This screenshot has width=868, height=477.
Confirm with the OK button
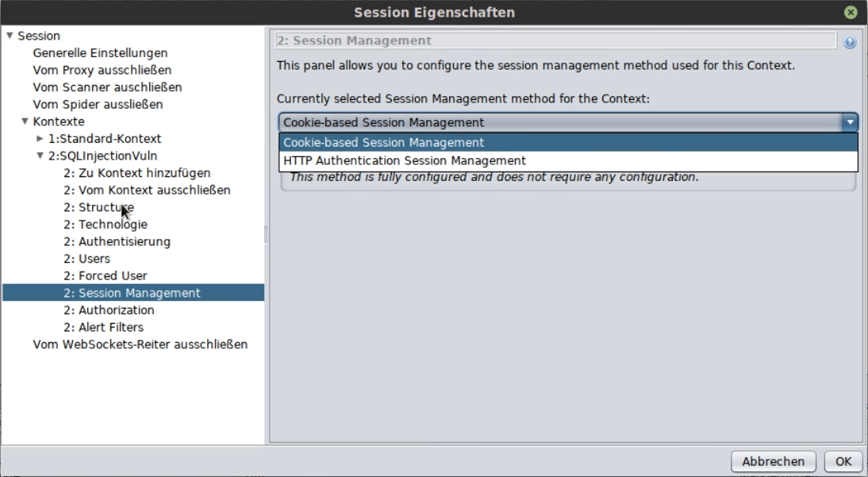[843, 461]
